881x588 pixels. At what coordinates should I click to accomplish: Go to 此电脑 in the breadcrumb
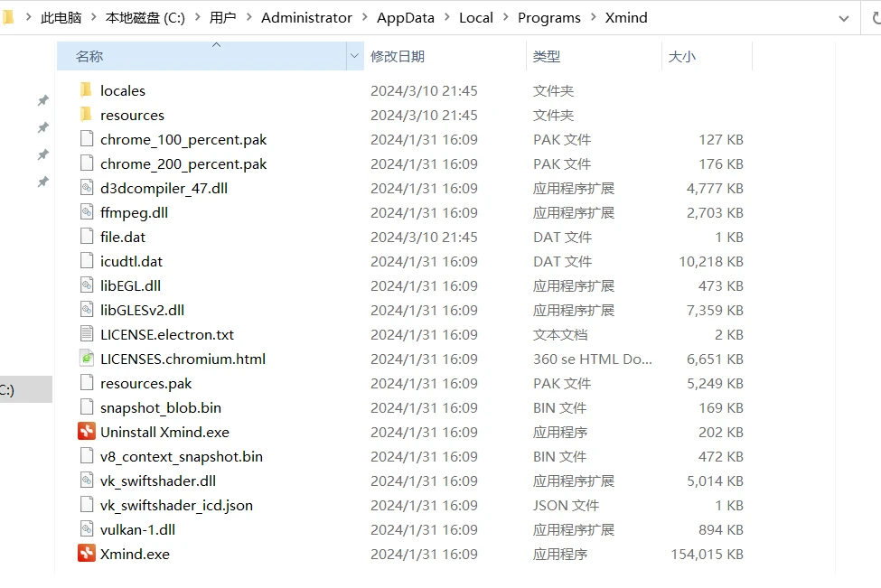tap(61, 18)
